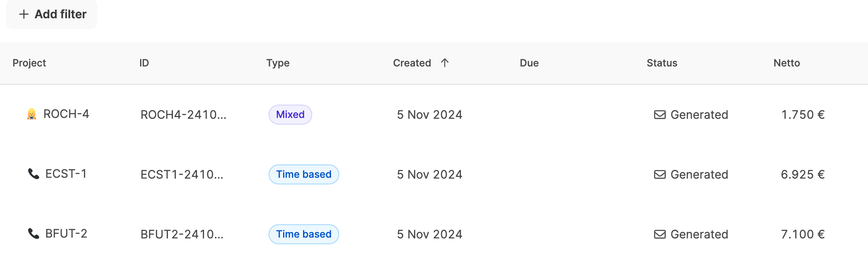Sort the table by Project column
This screenshot has width=868, height=265.
29,63
